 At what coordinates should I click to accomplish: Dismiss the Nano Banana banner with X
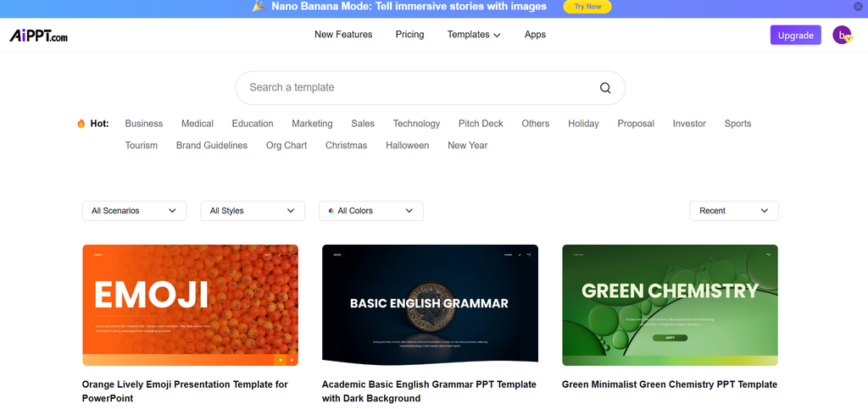[x=858, y=7]
